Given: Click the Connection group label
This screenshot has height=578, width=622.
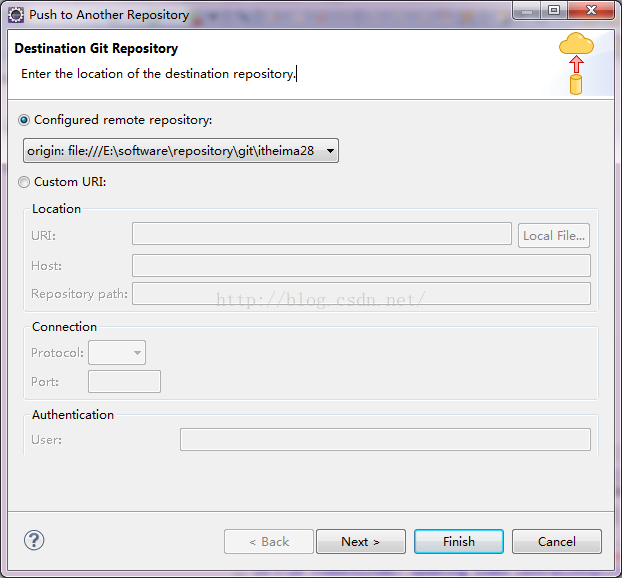Looking at the screenshot, I should [x=64, y=326].
